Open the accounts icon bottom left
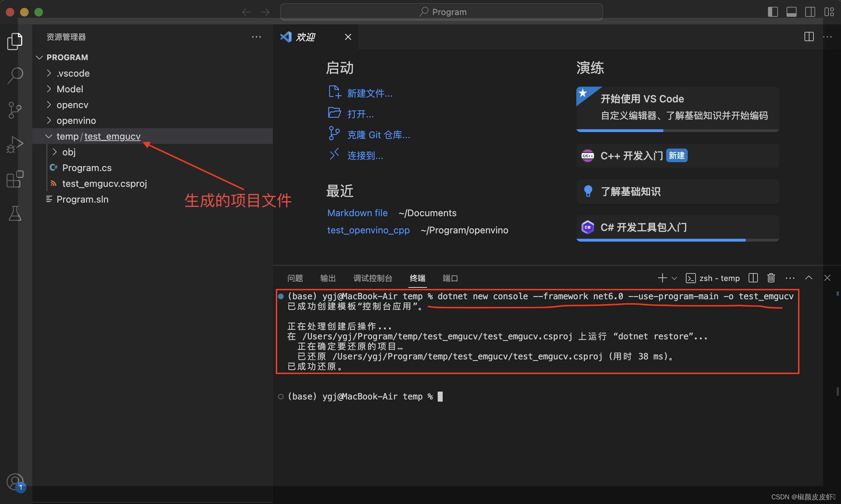This screenshot has height=504, width=841. tap(16, 481)
